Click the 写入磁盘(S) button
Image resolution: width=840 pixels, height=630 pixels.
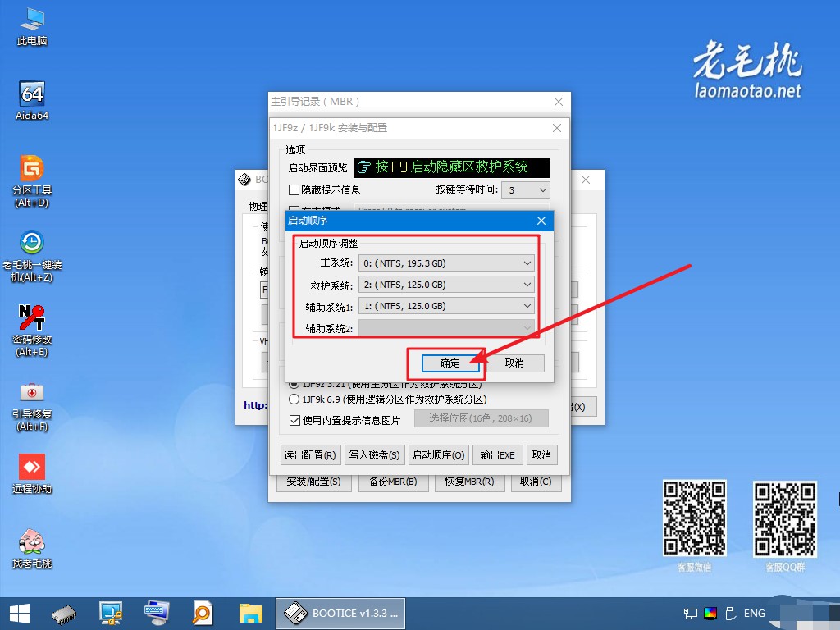pyautogui.click(x=374, y=454)
